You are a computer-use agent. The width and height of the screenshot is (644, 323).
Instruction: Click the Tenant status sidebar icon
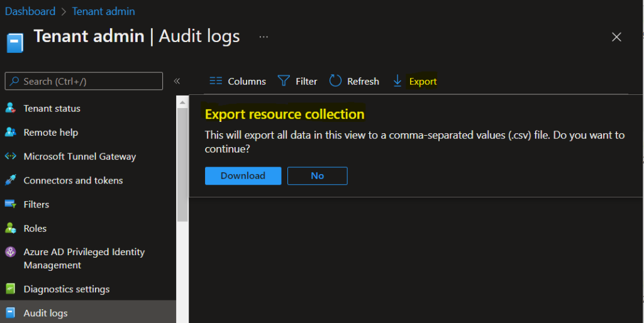point(10,108)
